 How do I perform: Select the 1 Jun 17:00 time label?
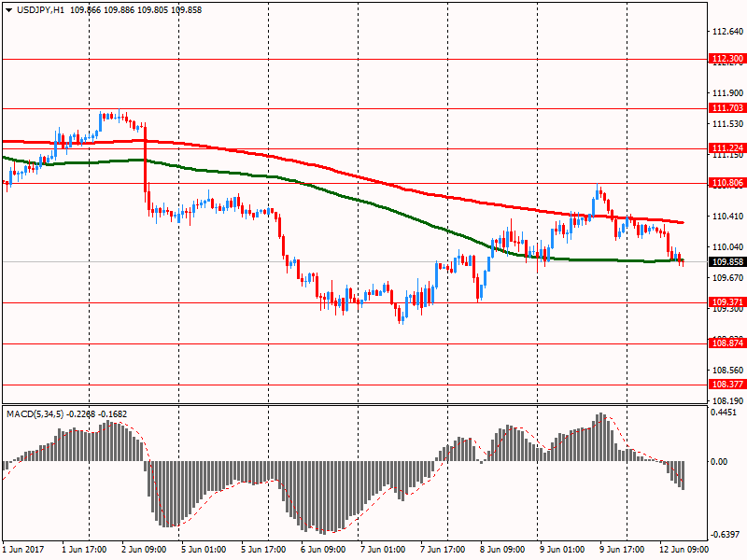84,550
